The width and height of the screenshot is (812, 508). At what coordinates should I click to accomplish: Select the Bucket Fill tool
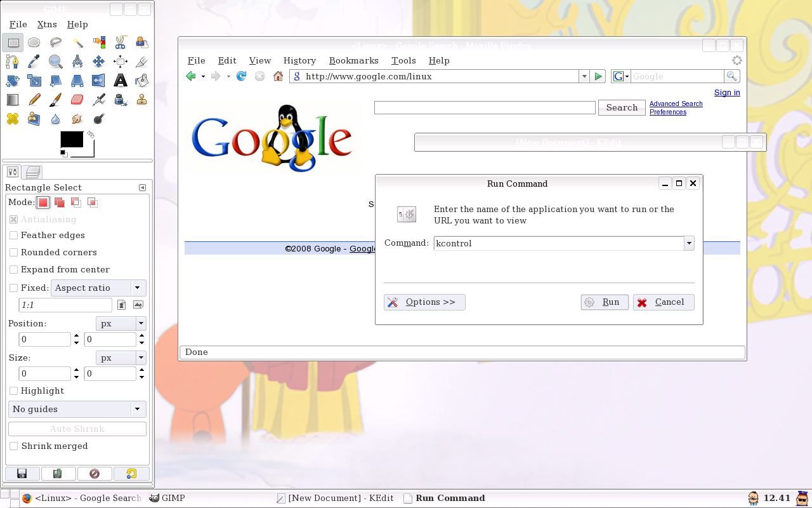pyautogui.click(x=142, y=81)
